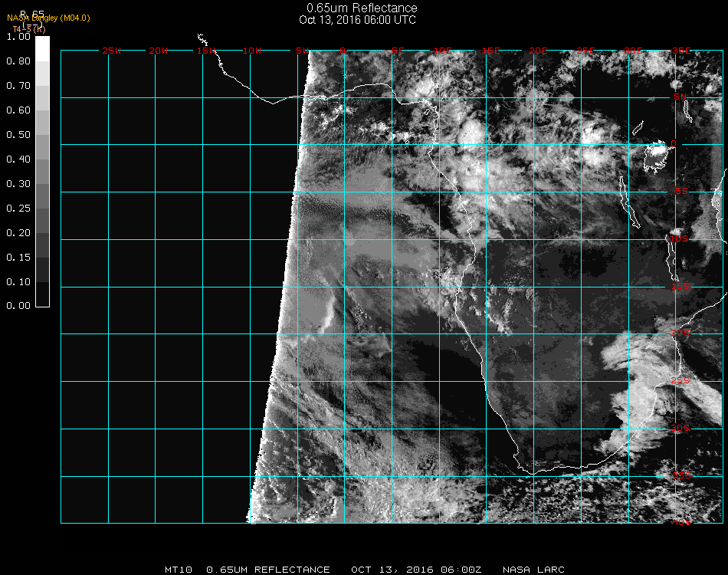Pick the mid-gray colorbar segment beside 0.40
Screen dimensions: 728x575
point(42,172)
